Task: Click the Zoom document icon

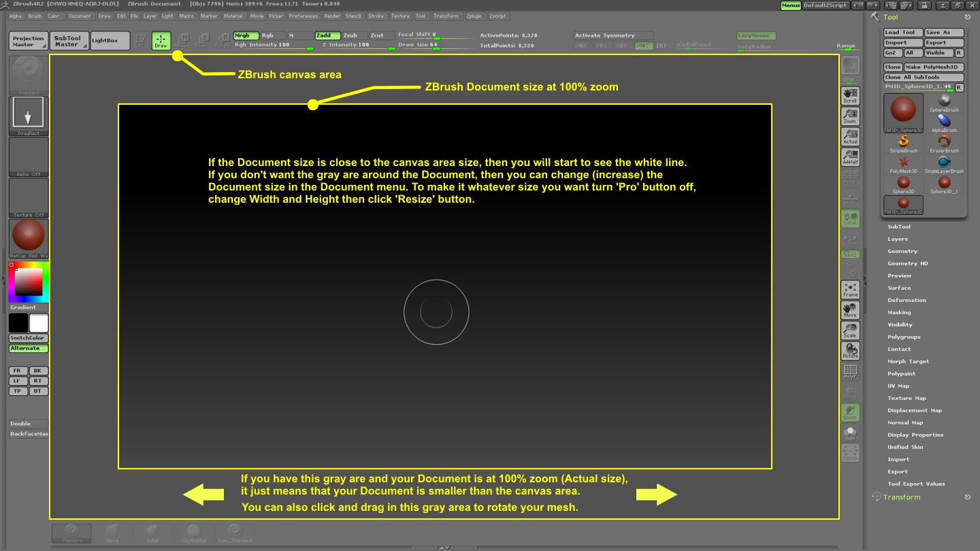Action: coord(851,116)
